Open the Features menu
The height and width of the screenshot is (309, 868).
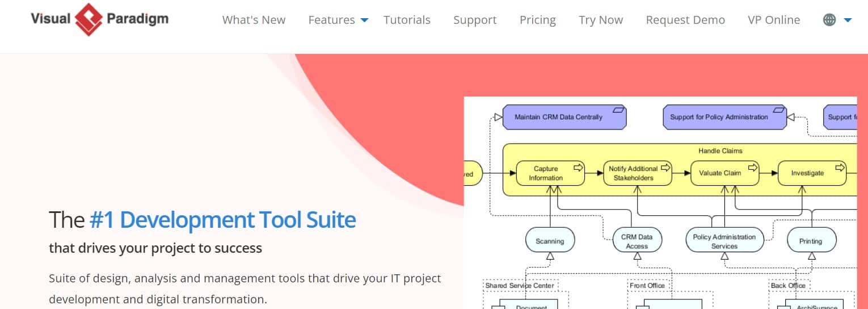[x=331, y=20]
